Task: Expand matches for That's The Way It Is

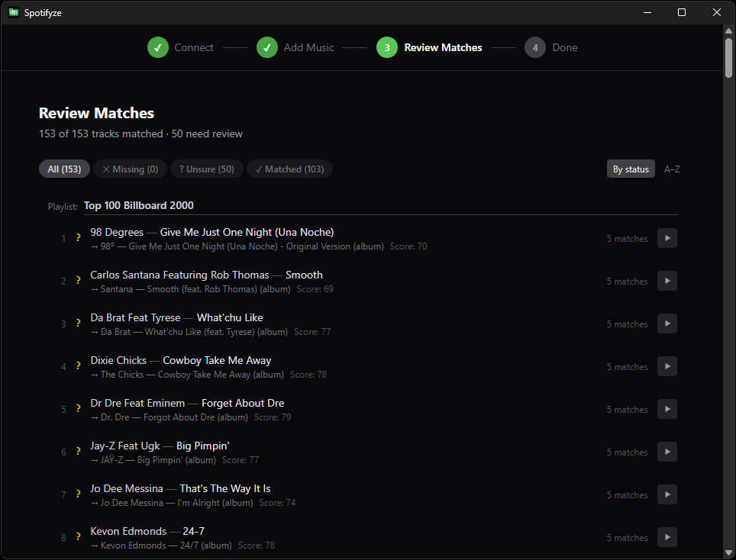Action: point(667,494)
